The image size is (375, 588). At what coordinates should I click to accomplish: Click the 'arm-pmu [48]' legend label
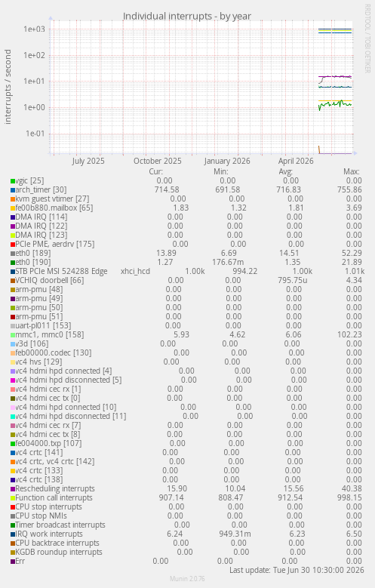pyautogui.click(x=39, y=289)
